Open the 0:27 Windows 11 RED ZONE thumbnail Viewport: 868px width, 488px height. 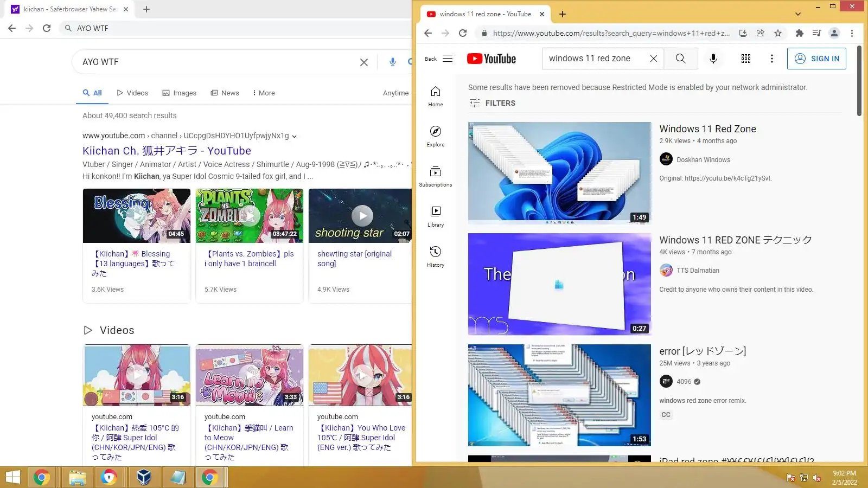click(559, 284)
